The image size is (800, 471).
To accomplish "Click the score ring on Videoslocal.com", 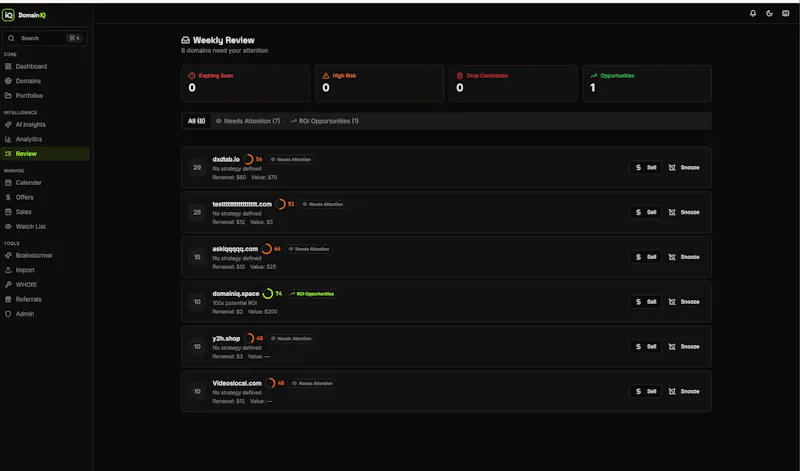I will (x=270, y=383).
